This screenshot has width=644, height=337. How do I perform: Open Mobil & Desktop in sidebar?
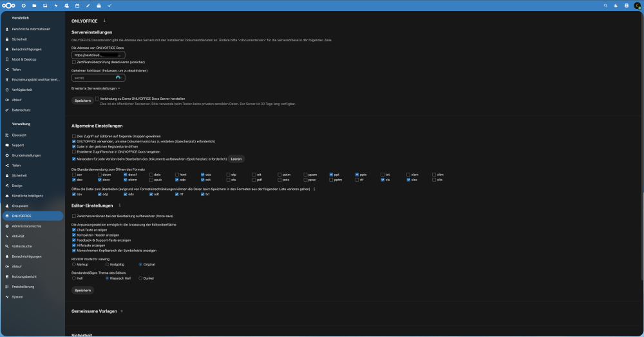(33, 59)
